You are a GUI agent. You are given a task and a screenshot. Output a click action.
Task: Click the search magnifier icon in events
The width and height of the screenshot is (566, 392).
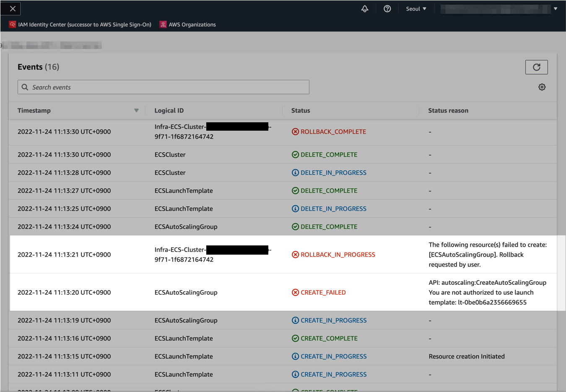pyautogui.click(x=25, y=87)
